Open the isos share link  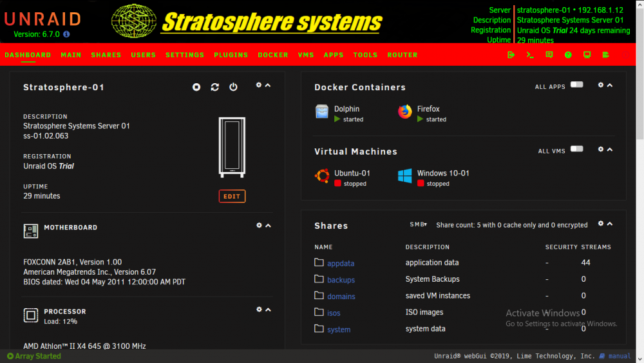(334, 313)
